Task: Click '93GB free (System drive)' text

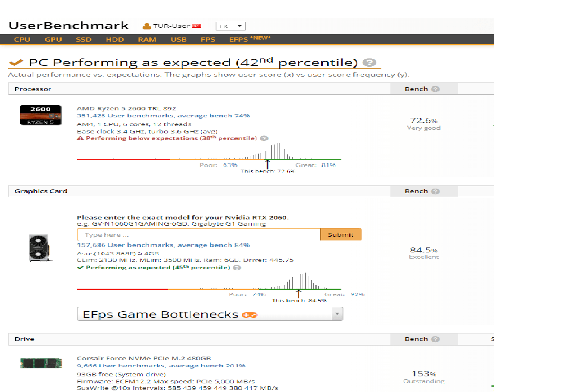Action: point(121,374)
